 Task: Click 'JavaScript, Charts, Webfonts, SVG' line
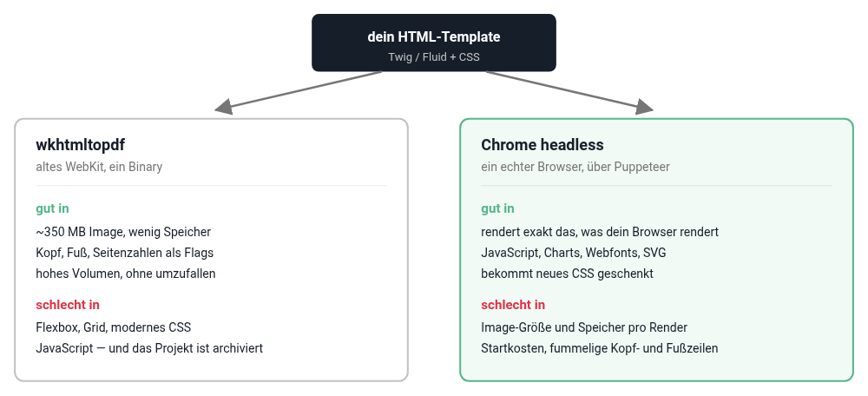coord(574,253)
